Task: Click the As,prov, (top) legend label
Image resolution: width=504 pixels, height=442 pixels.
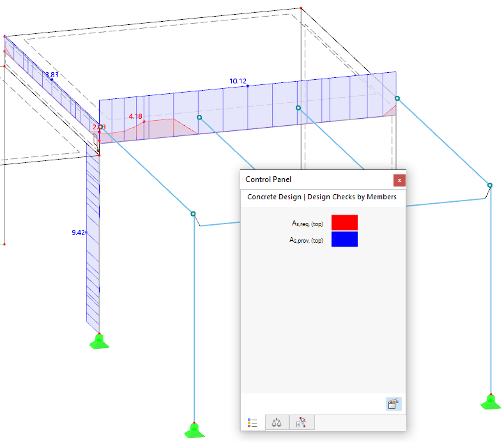Action: (306, 240)
